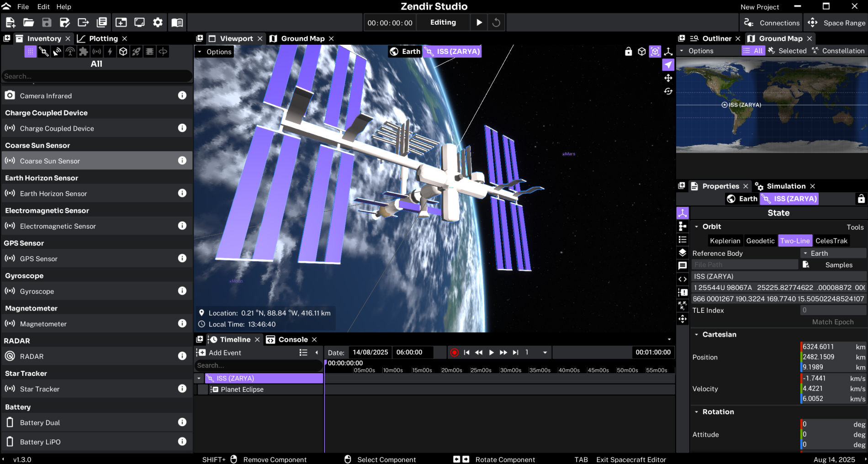Click the simulation reset icon
The height and width of the screenshot is (464, 868).
[496, 22]
